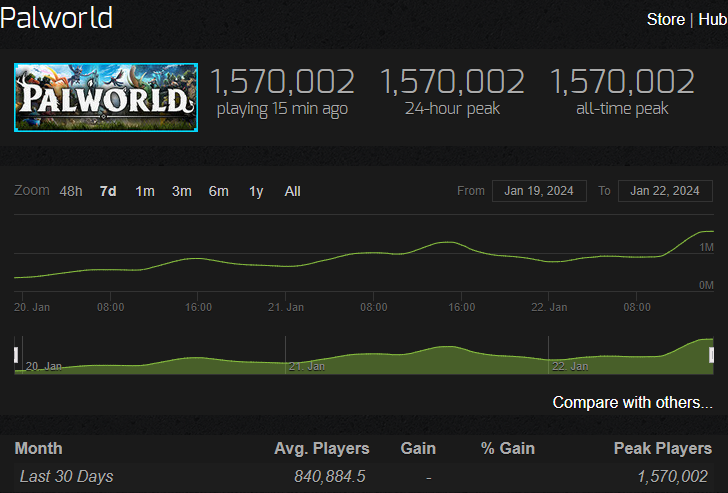The image size is (728, 493).
Task: Click the 16:00 axis label after 21. Jan
Action: click(x=462, y=307)
